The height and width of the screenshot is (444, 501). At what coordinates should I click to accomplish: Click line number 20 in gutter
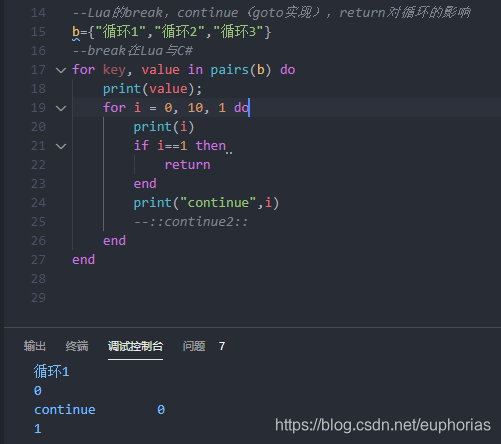[38, 127]
